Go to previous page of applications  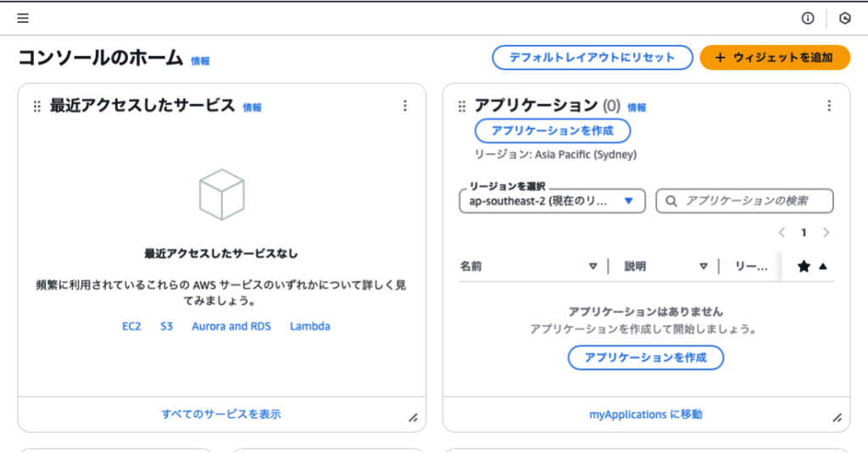[782, 233]
